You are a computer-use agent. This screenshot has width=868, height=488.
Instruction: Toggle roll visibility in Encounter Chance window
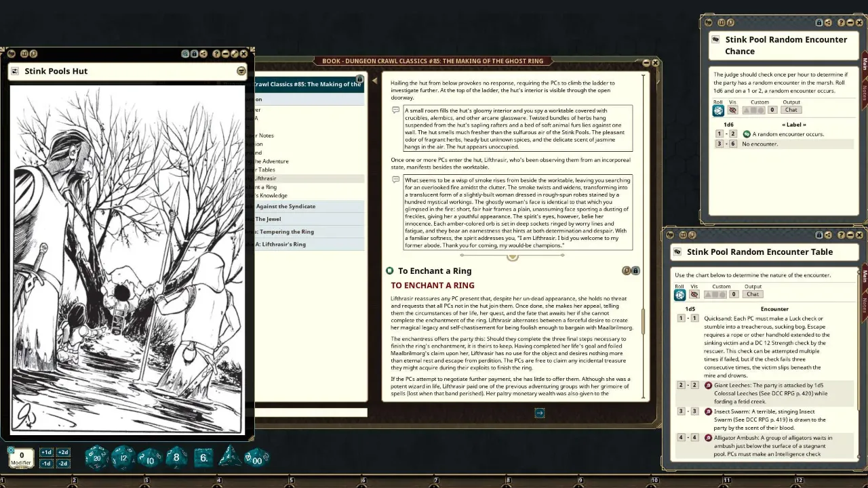coord(732,110)
